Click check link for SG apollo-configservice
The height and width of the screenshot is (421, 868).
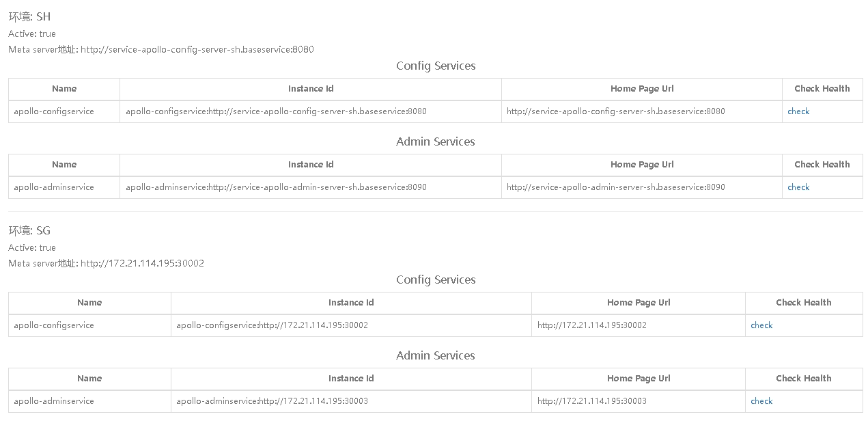[761, 325]
